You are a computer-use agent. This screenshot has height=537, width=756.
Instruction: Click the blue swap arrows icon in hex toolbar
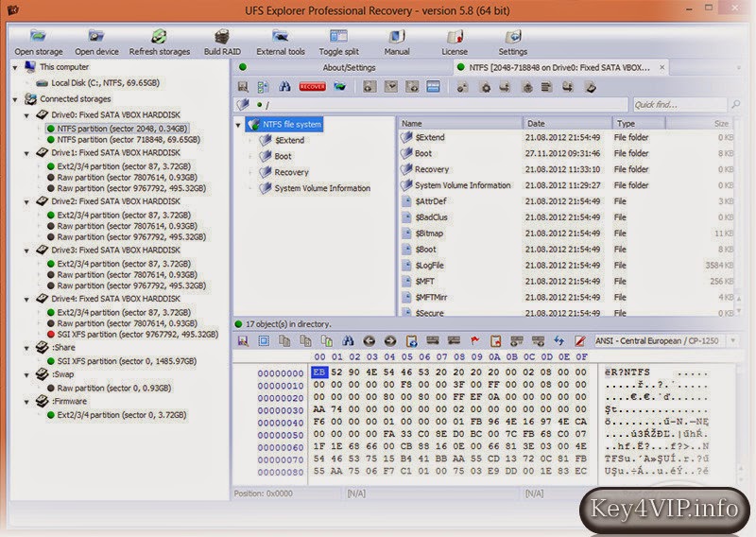(x=558, y=341)
